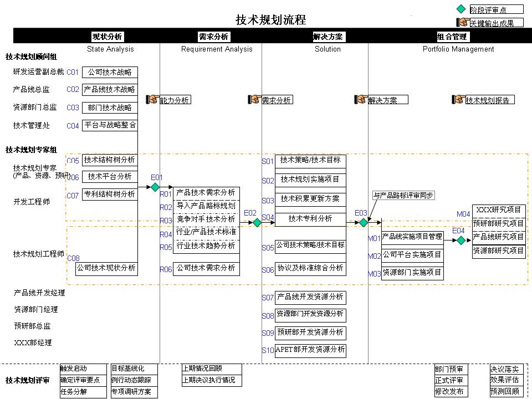
Task: Select the APET部开发资源分析 box
Action: point(310,350)
